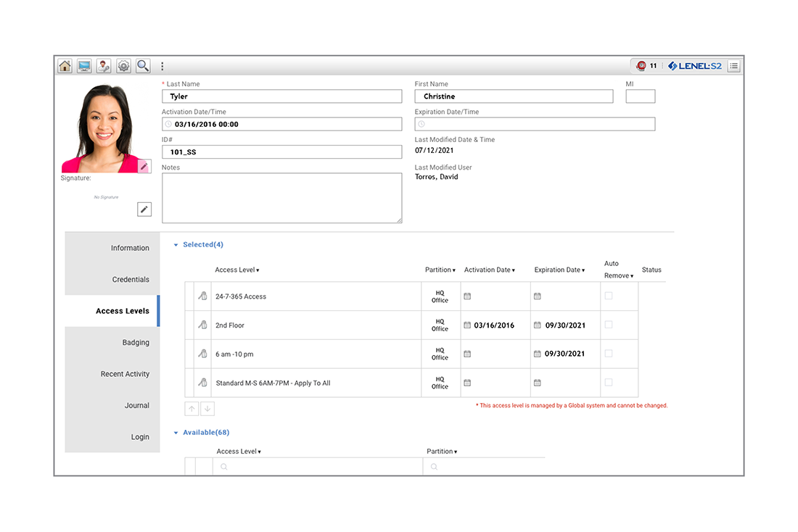
Task: Click the ID# field with 101_SS
Action: (x=282, y=151)
